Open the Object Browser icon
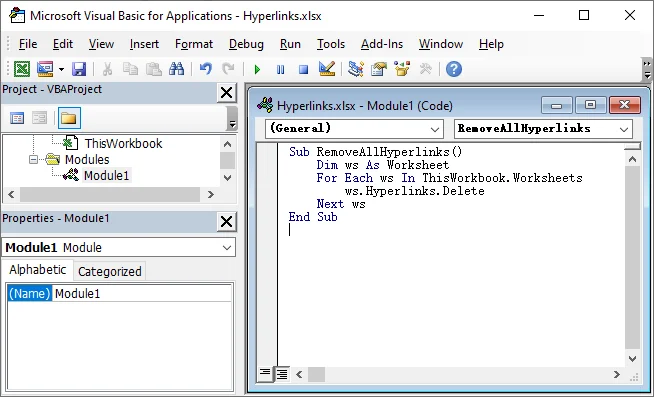Screen dimensions: 654x397 402,69
